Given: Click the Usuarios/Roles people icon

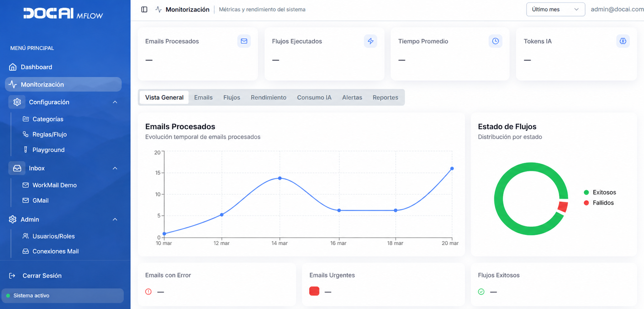Looking at the screenshot, I should coord(26,236).
